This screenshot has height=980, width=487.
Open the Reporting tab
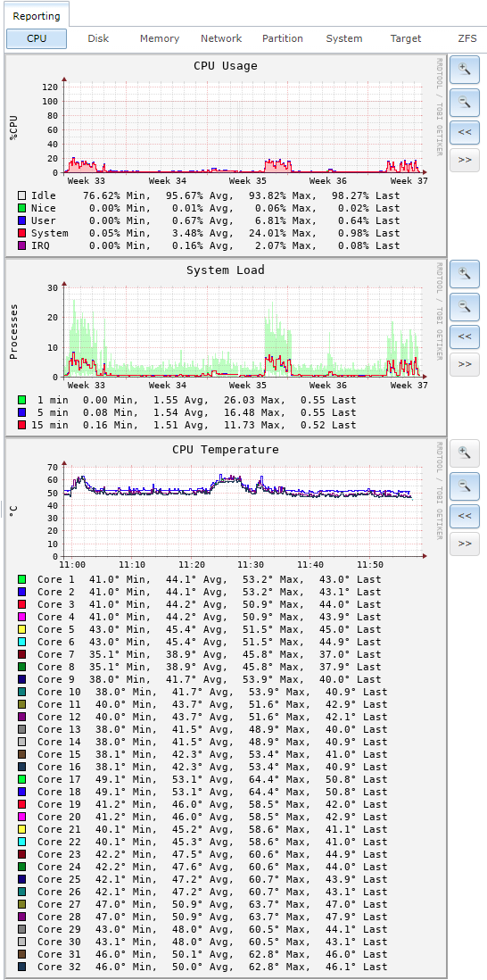(x=37, y=16)
